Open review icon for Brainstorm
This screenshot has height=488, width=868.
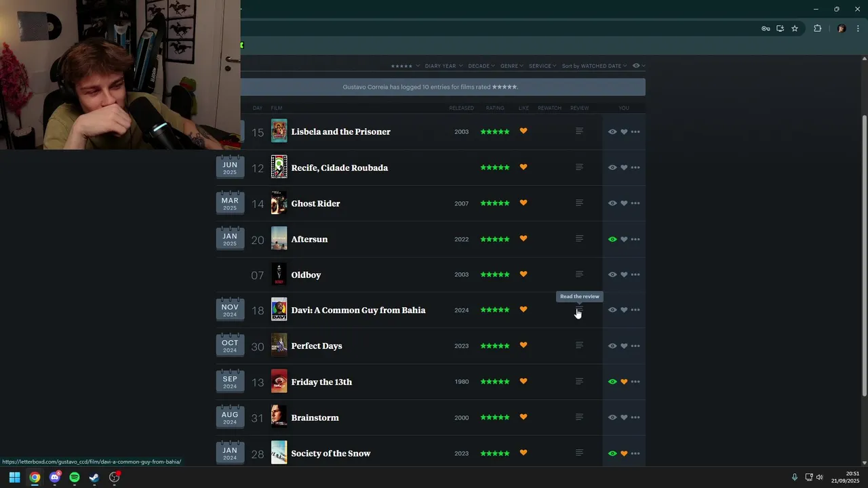click(x=579, y=418)
